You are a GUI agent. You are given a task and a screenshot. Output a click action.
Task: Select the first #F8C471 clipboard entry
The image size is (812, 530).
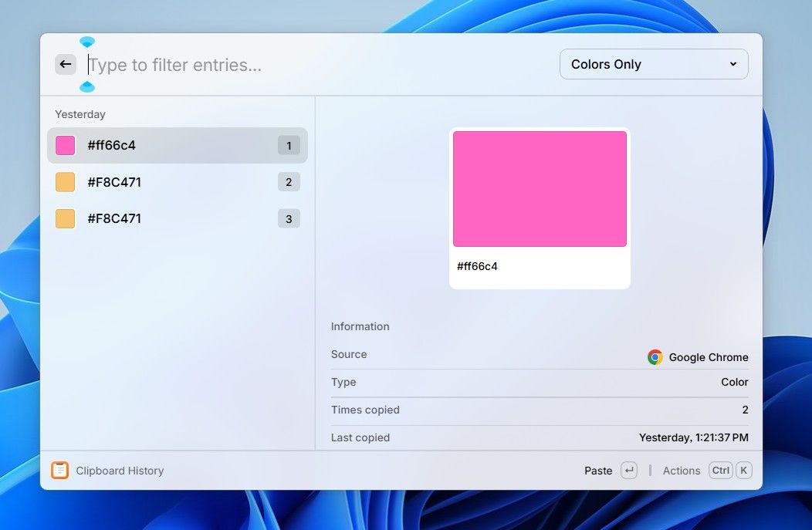pyautogui.click(x=170, y=182)
